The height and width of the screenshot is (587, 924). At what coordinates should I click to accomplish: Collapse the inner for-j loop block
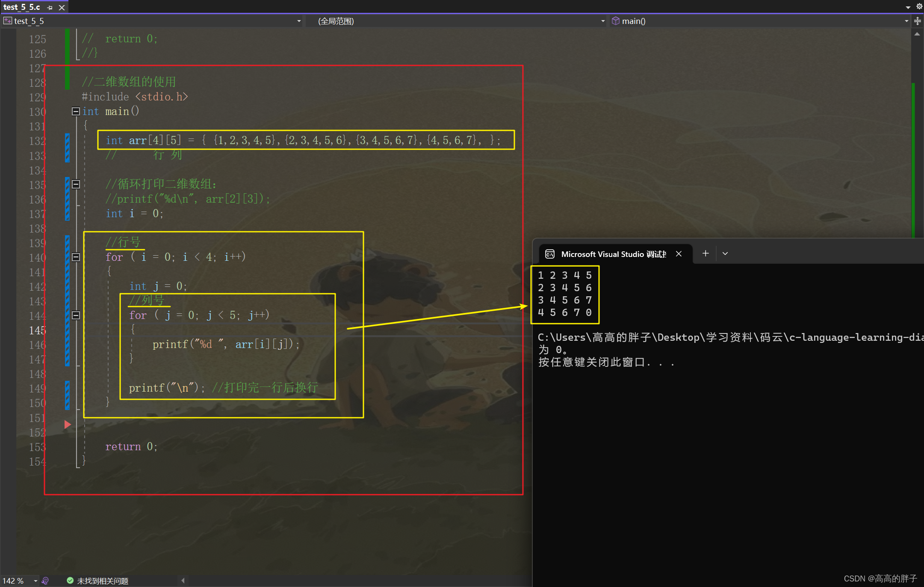[76, 315]
